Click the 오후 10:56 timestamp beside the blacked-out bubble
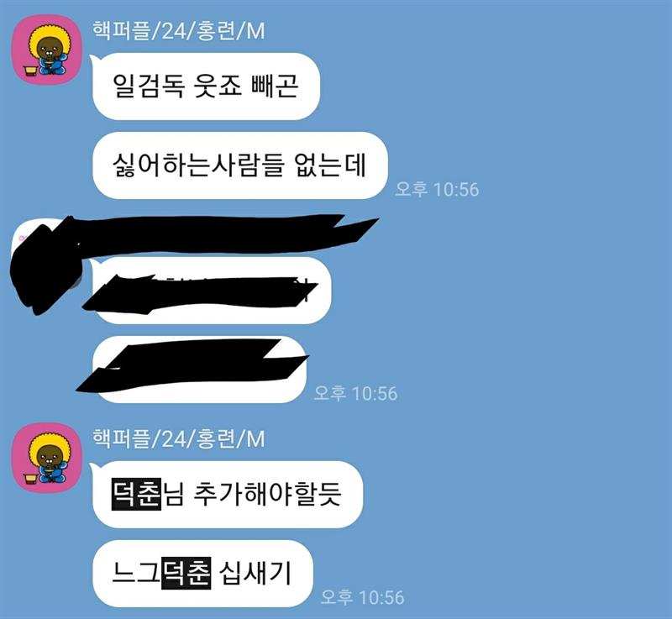 click(x=355, y=393)
